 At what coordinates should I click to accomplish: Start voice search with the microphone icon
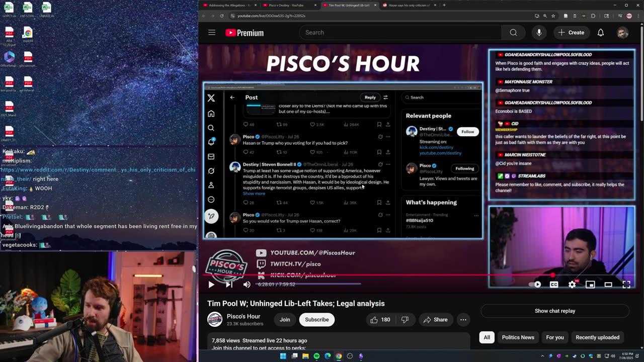[539, 33]
